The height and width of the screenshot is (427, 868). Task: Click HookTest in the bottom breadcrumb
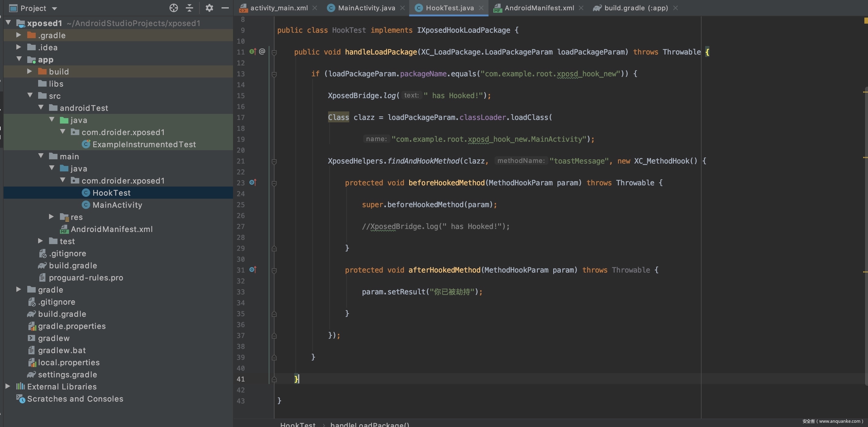coord(298,424)
